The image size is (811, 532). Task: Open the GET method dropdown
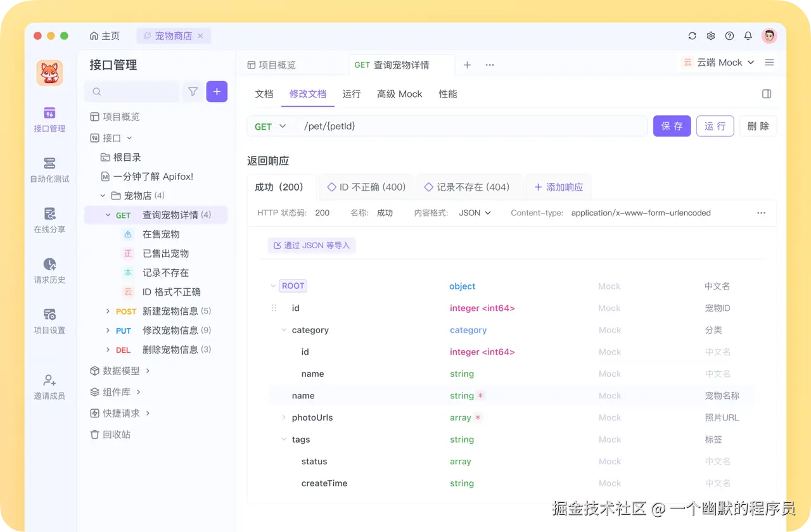coord(271,126)
